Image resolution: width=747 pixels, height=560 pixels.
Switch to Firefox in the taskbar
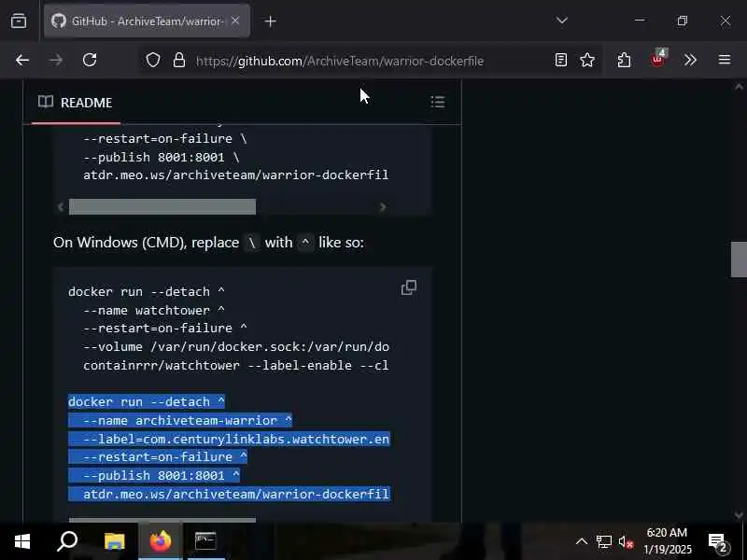[160, 541]
